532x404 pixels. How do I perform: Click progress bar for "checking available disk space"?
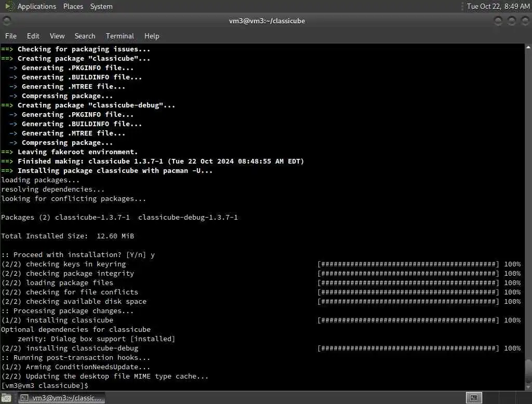click(x=408, y=302)
